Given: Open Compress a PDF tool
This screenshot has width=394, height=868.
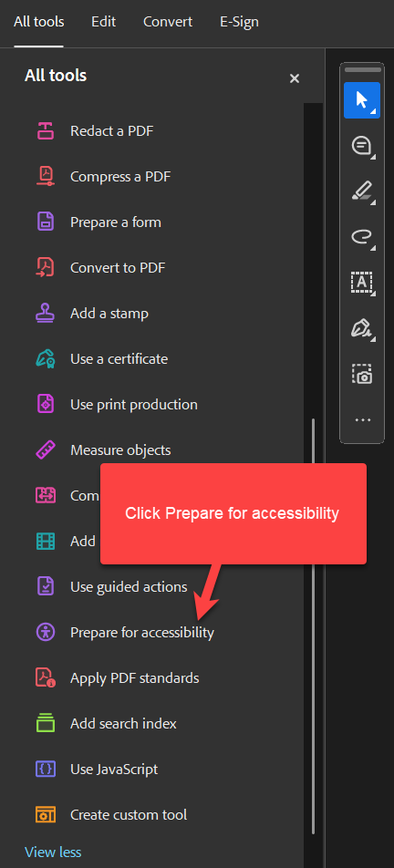Looking at the screenshot, I should 120,177.
